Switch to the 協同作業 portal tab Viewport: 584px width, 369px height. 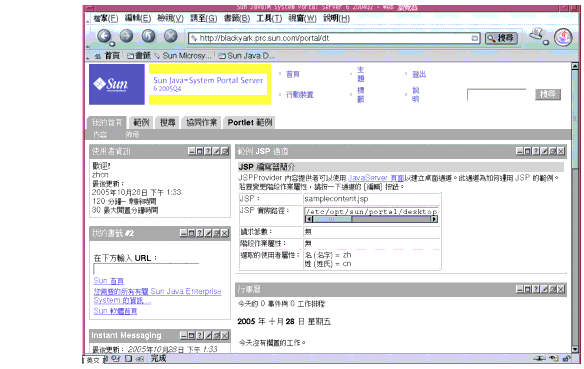pyautogui.click(x=201, y=123)
